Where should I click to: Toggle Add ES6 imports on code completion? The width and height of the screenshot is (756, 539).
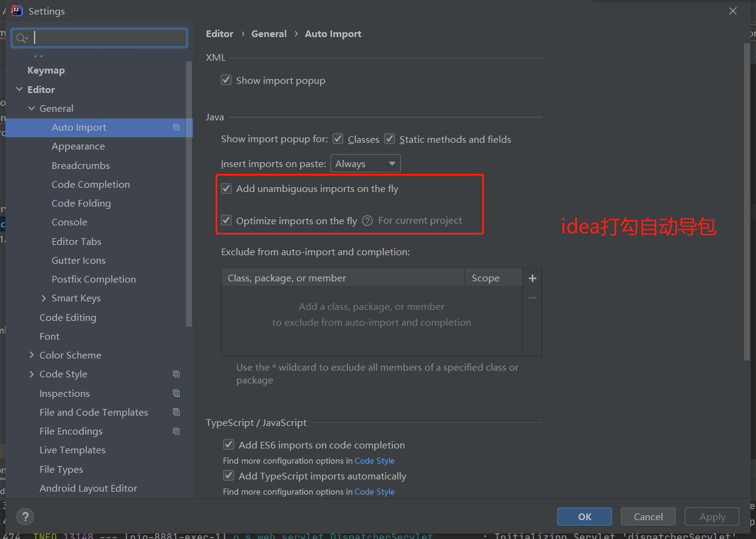coord(229,445)
